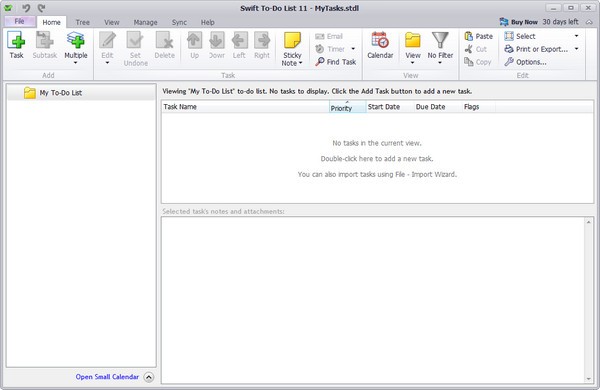Click the Add Task icon
Screen dimensions: 600x390
16,40
